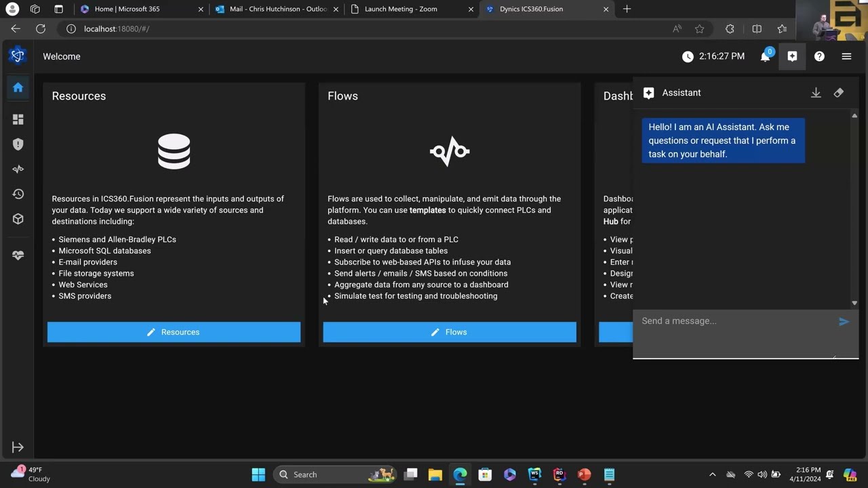Click the localhost address bar
868x488 pixels.
(366, 28)
